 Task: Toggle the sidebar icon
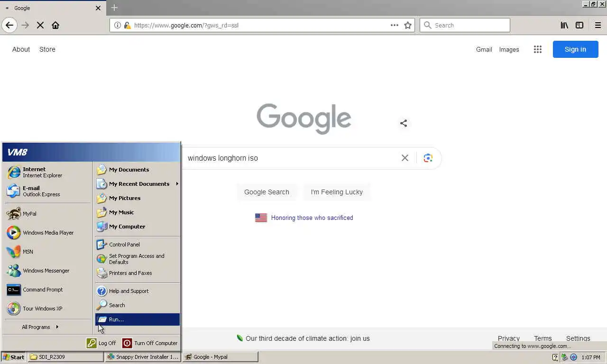(x=579, y=25)
